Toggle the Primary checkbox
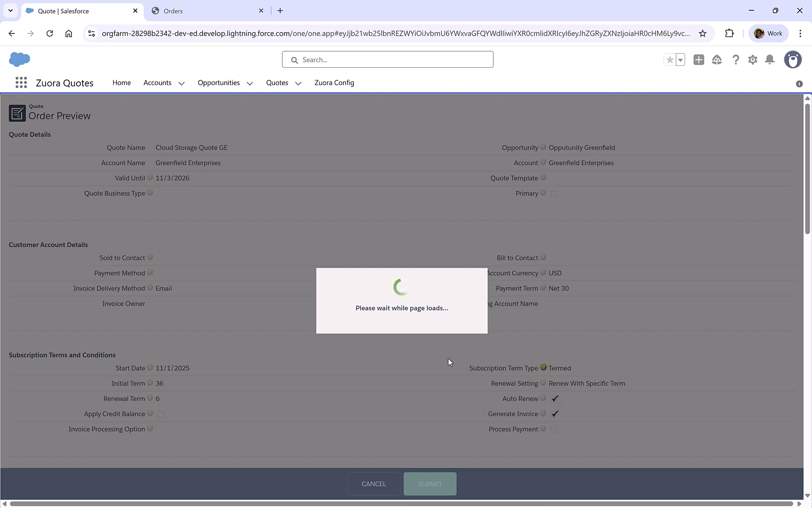812x508 pixels. tap(554, 193)
